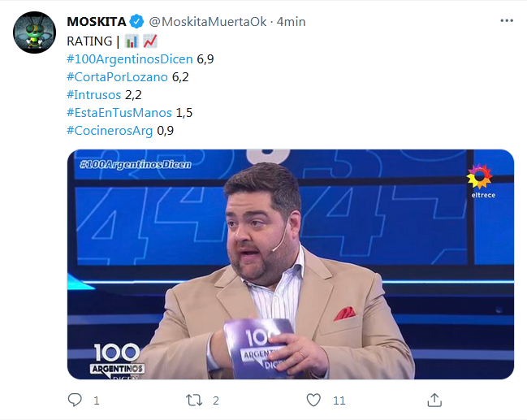Viewport: 527px width, 420px height.
Task: Open hashtag #Intrusos
Action: coord(93,95)
